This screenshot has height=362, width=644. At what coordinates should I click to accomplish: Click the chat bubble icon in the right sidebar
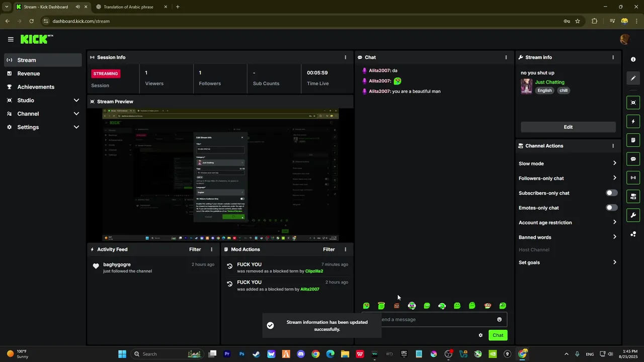click(x=633, y=159)
